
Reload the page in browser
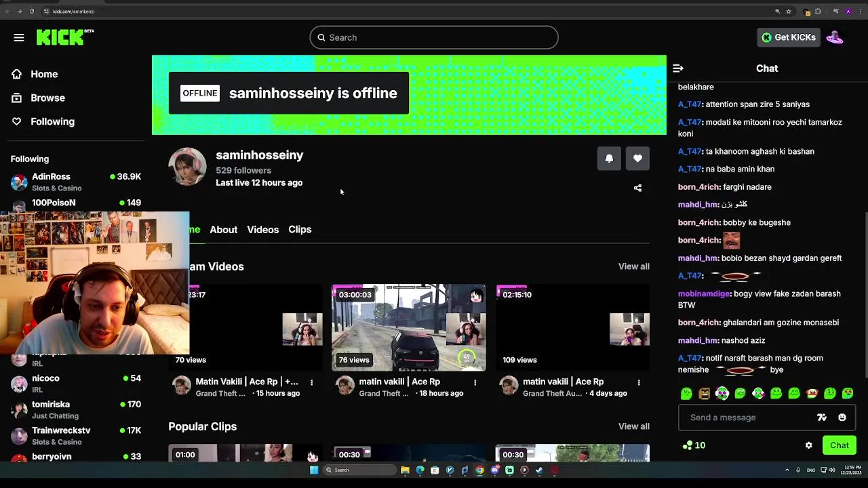31,11
